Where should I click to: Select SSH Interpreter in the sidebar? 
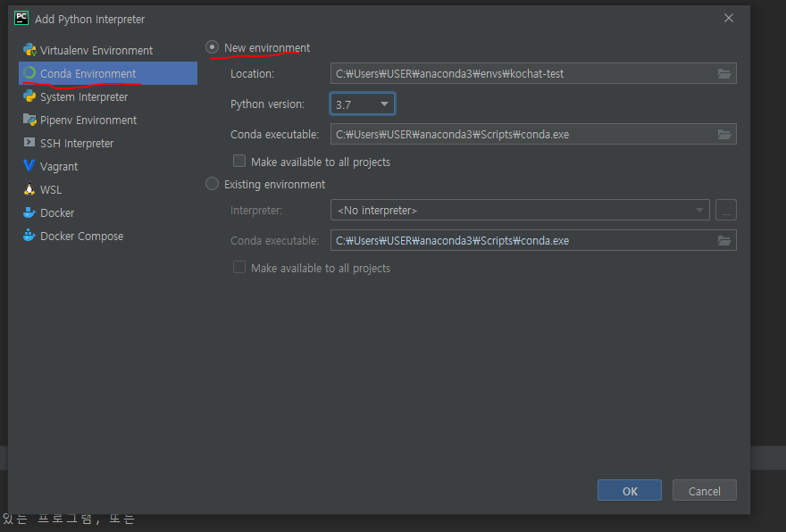[108, 143]
